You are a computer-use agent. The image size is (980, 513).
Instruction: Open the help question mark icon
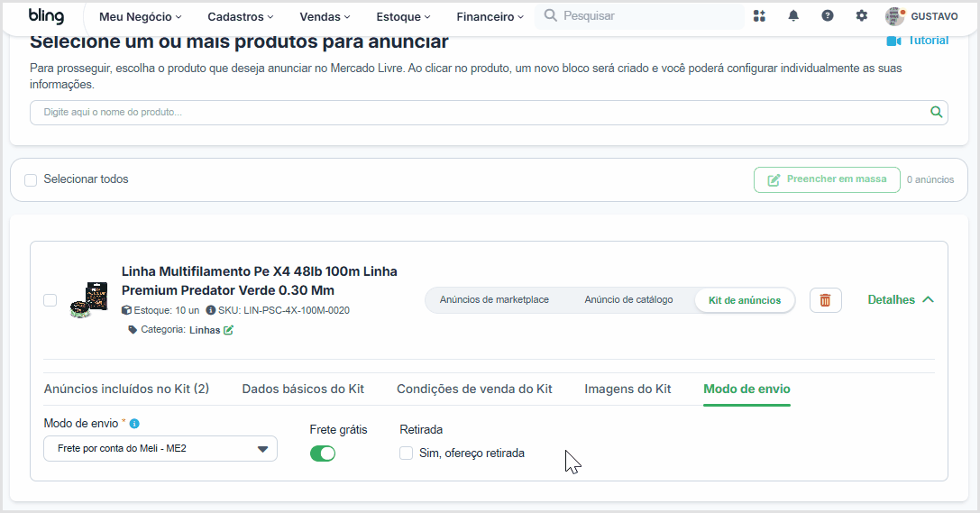click(828, 16)
